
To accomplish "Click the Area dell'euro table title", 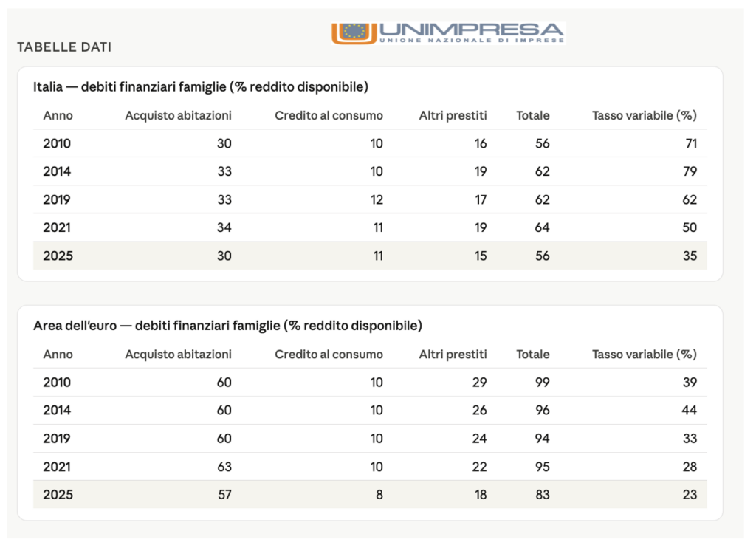I will (x=227, y=326).
